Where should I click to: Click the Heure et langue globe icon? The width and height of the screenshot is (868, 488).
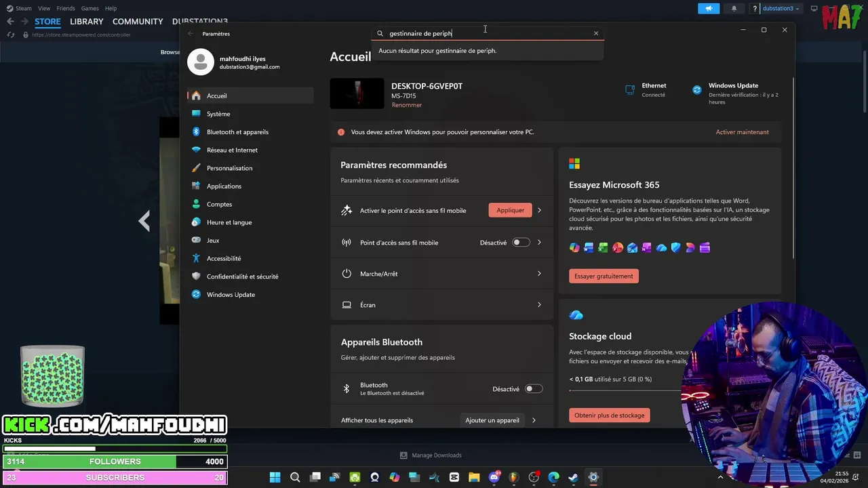point(196,222)
